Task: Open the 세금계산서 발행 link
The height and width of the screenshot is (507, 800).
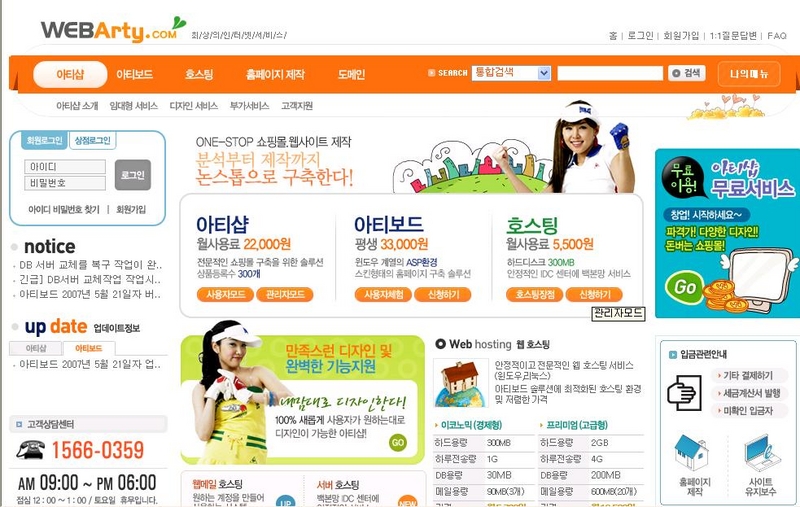Action: click(749, 393)
